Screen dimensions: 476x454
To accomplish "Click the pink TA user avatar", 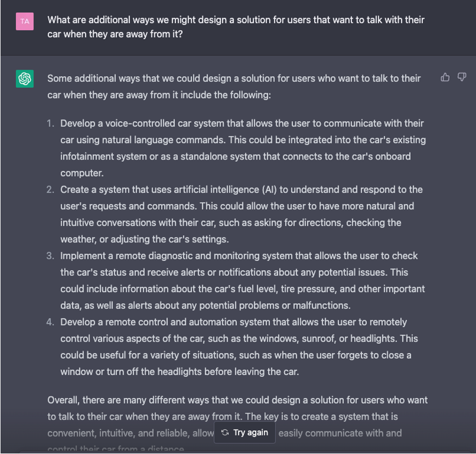I will [x=25, y=21].
